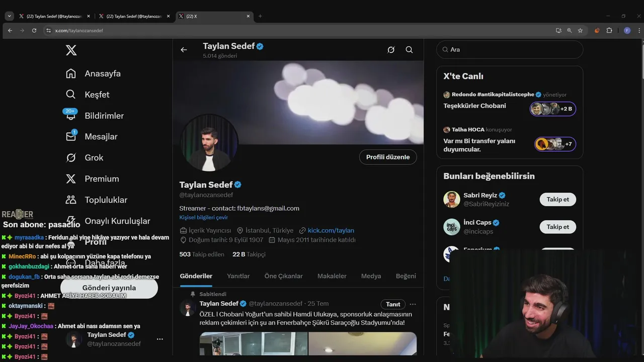The height and width of the screenshot is (362, 644).
Task: Open Premium X icon
Action: 71,179
